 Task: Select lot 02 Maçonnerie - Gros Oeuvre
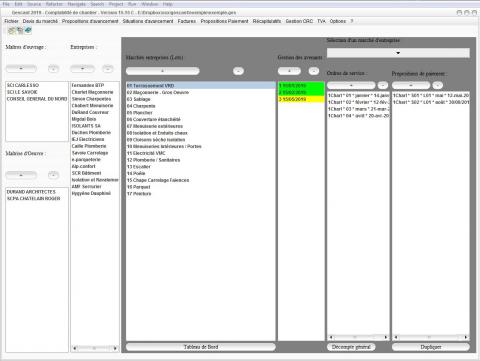[201, 92]
